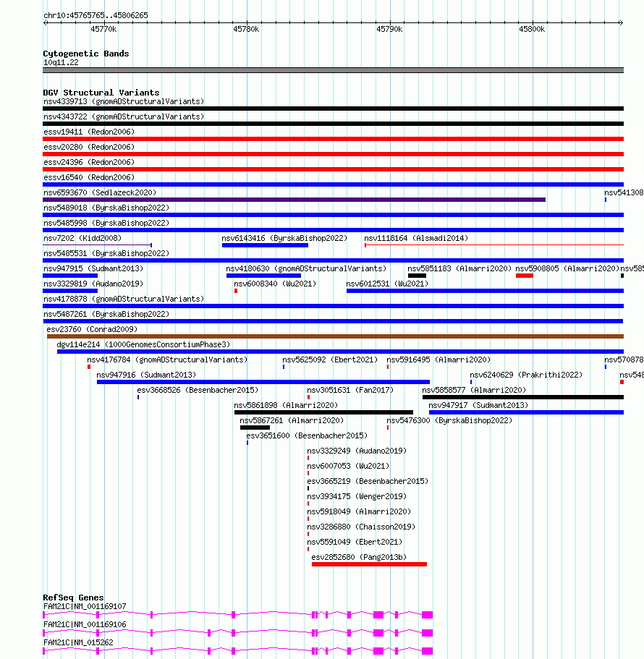This screenshot has height=659, width=644.
Task: Click the red nsv5908805 Almarri2020 bar
Action: [525, 276]
